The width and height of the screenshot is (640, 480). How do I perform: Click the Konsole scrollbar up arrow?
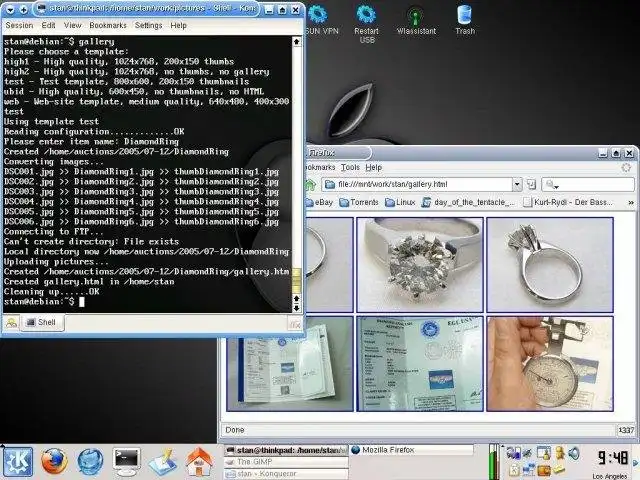pyautogui.click(x=297, y=42)
